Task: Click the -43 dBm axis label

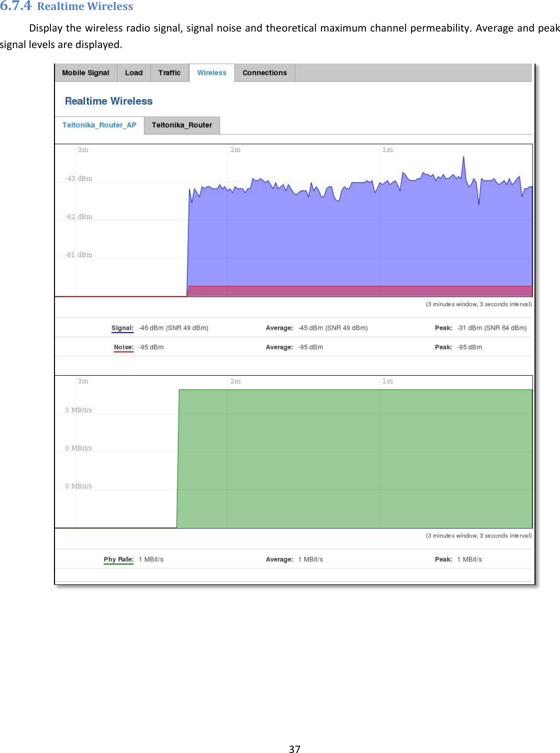Action: [x=78, y=178]
